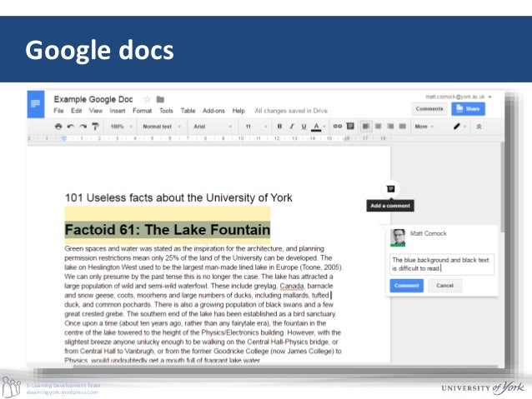The width and height of the screenshot is (532, 399).
Task: Click the title '101 Useless facts' line
Action: [x=178, y=197]
